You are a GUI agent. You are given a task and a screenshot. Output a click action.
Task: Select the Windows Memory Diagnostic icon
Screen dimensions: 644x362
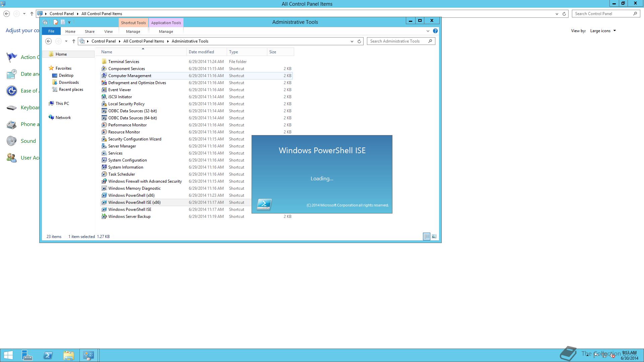pyautogui.click(x=104, y=188)
